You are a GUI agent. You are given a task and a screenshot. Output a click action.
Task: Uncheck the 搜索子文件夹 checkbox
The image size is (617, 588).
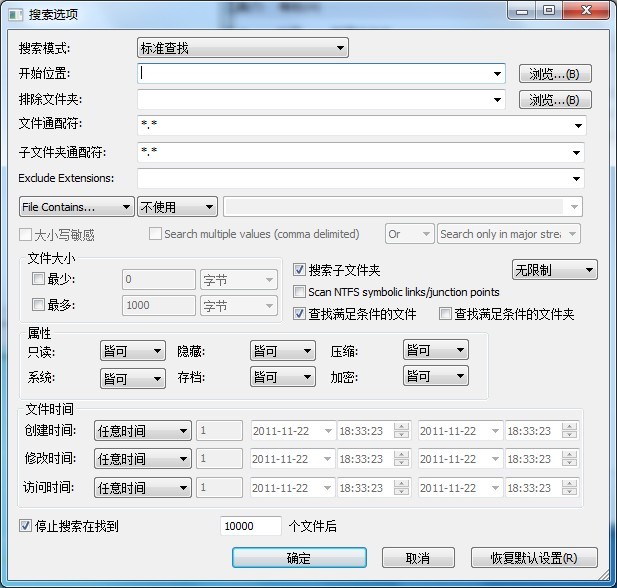[299, 270]
